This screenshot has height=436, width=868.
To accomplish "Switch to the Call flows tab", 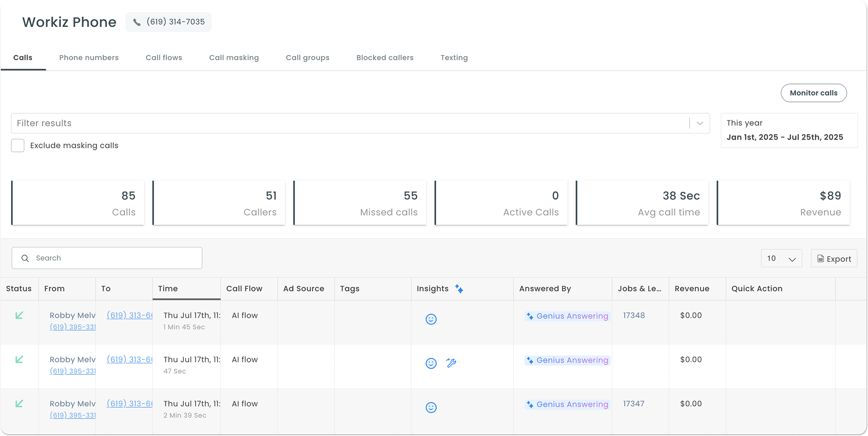I will pos(164,58).
